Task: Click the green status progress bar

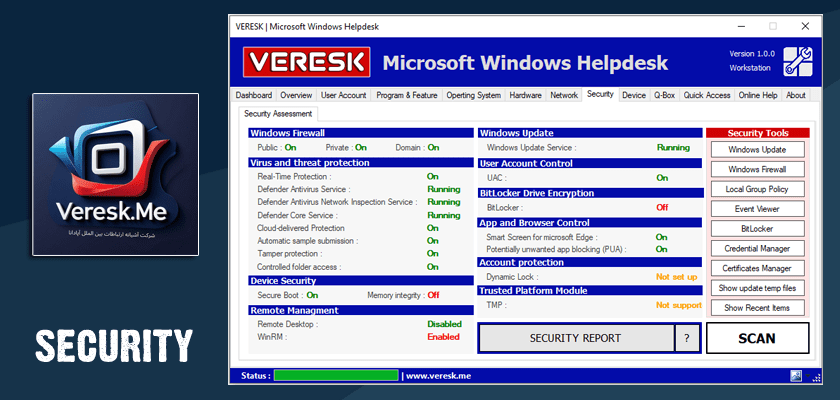Action: point(335,377)
